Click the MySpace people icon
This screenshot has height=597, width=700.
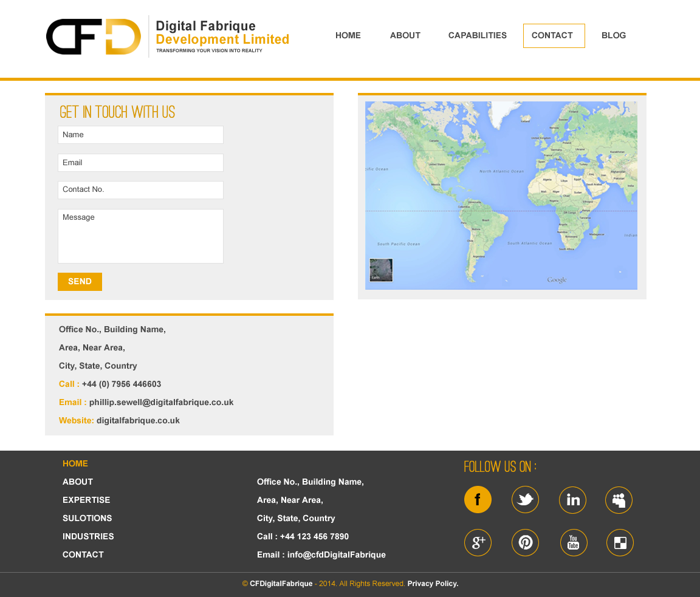click(619, 500)
